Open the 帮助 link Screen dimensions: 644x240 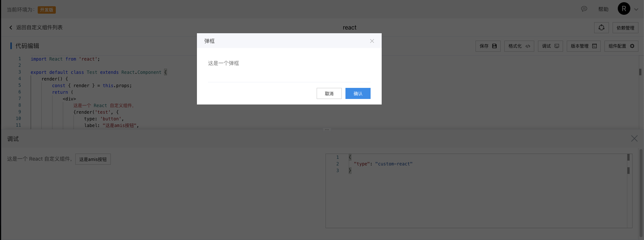click(603, 9)
